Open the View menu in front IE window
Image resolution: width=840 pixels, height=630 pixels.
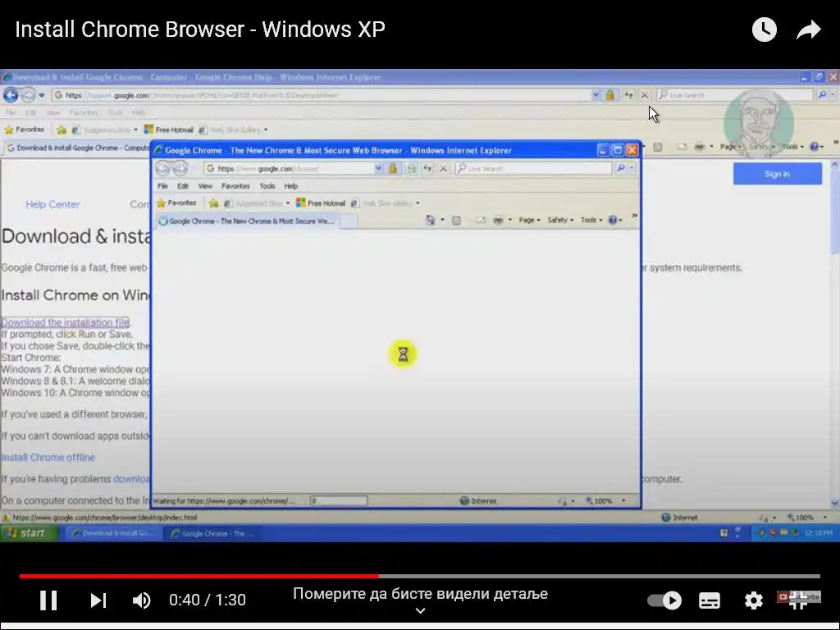tap(205, 186)
